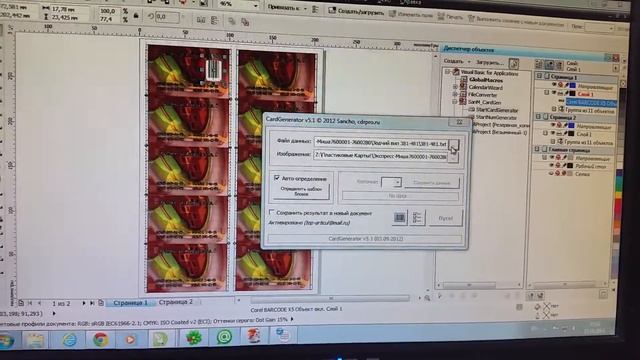Click the edit across layers icon in object manager
The width and height of the screenshot is (640, 360).
tap(549, 64)
